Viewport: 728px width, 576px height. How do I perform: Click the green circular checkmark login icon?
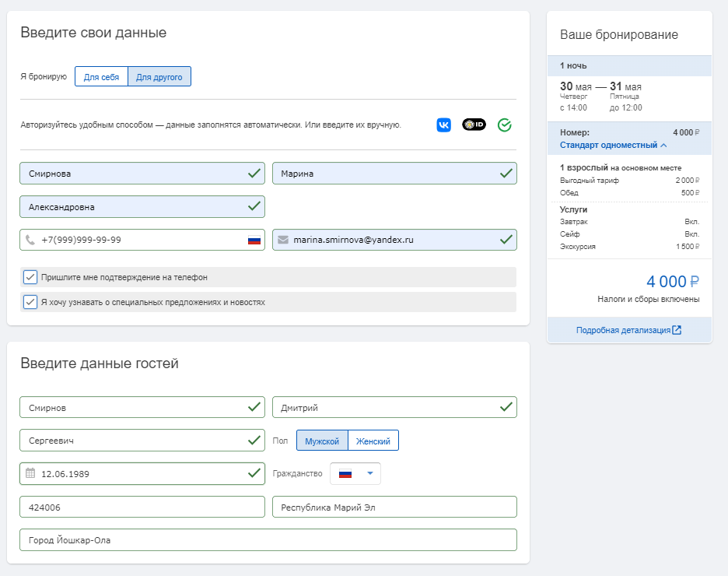pos(504,125)
